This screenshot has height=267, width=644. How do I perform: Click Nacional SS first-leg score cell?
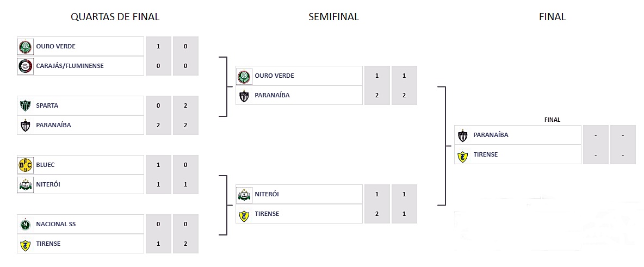[158, 224]
